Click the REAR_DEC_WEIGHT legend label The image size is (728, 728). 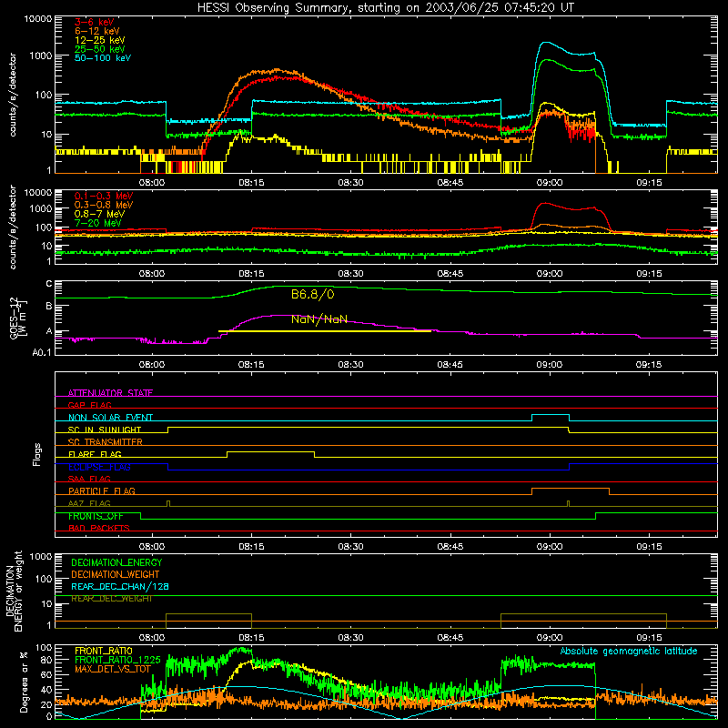point(111,599)
